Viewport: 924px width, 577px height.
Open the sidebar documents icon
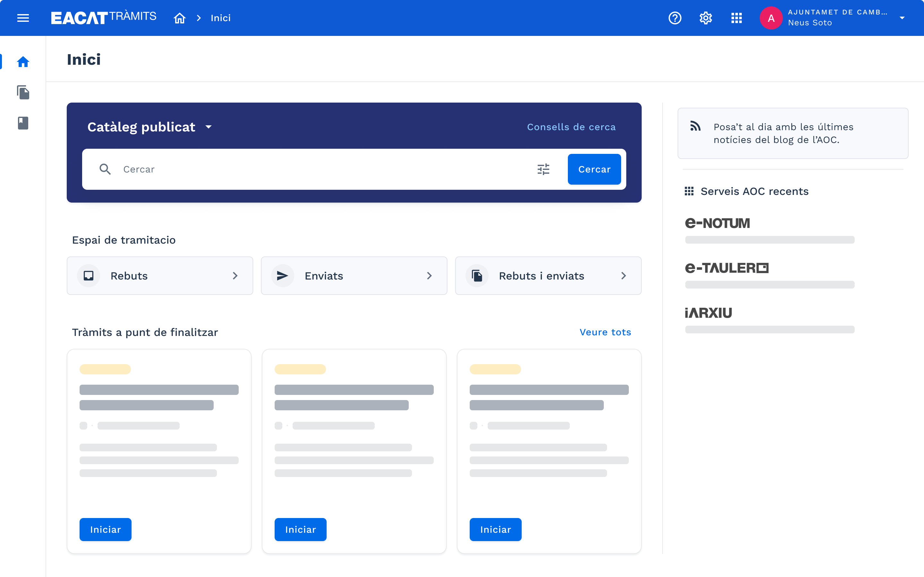click(x=23, y=92)
